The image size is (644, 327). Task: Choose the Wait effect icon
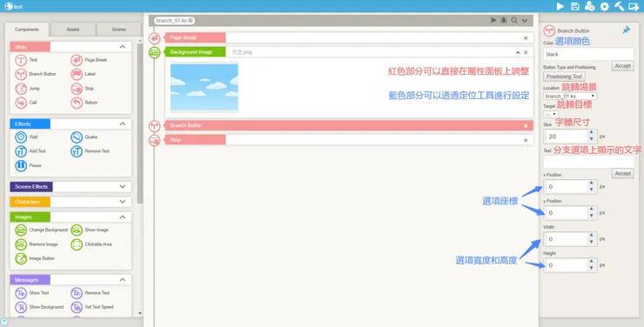tap(21, 137)
